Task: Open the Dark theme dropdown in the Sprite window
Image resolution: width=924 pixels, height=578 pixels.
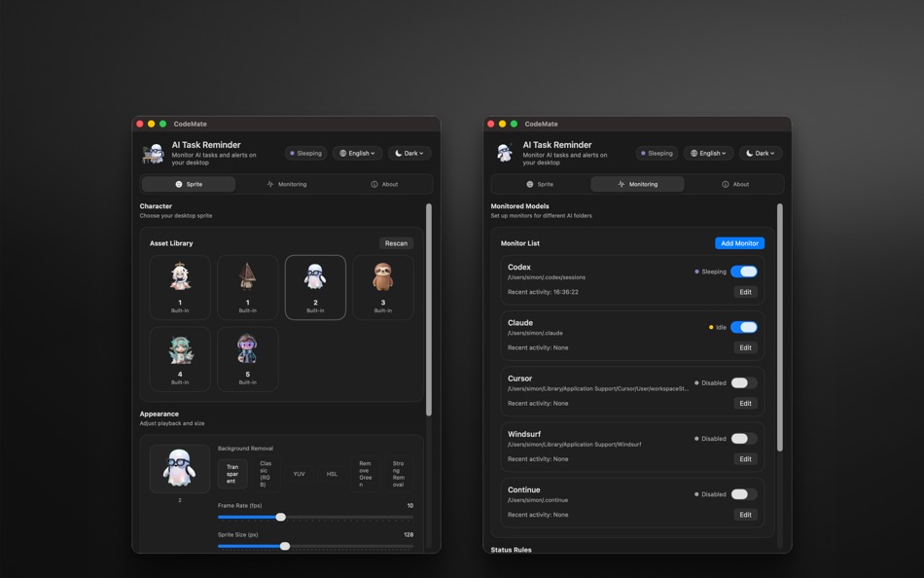Action: coord(409,154)
